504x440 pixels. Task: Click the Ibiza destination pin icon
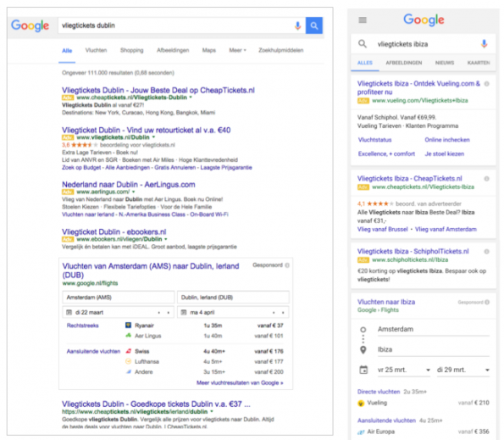pos(363,349)
